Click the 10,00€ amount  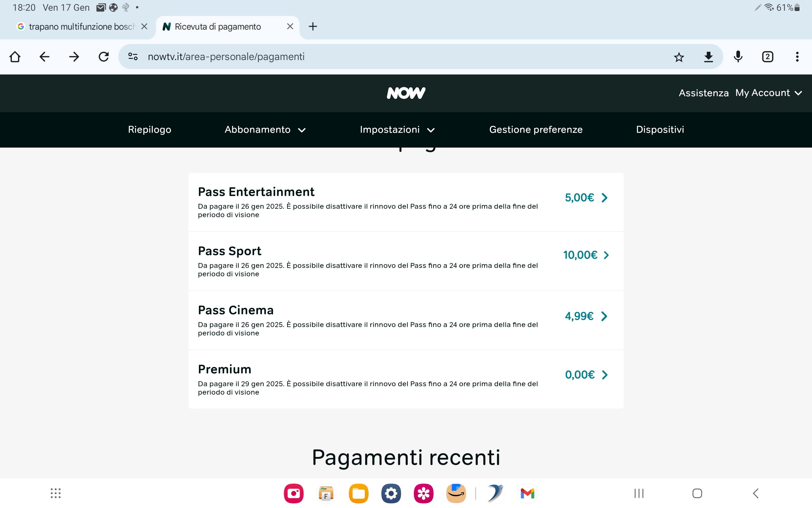(x=580, y=255)
